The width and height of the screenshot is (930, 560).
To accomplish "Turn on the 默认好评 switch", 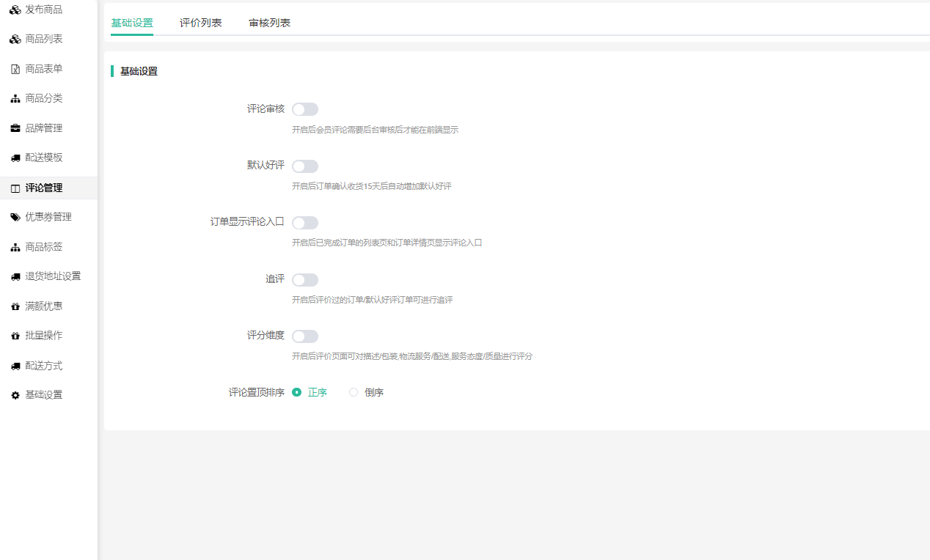I will [304, 166].
